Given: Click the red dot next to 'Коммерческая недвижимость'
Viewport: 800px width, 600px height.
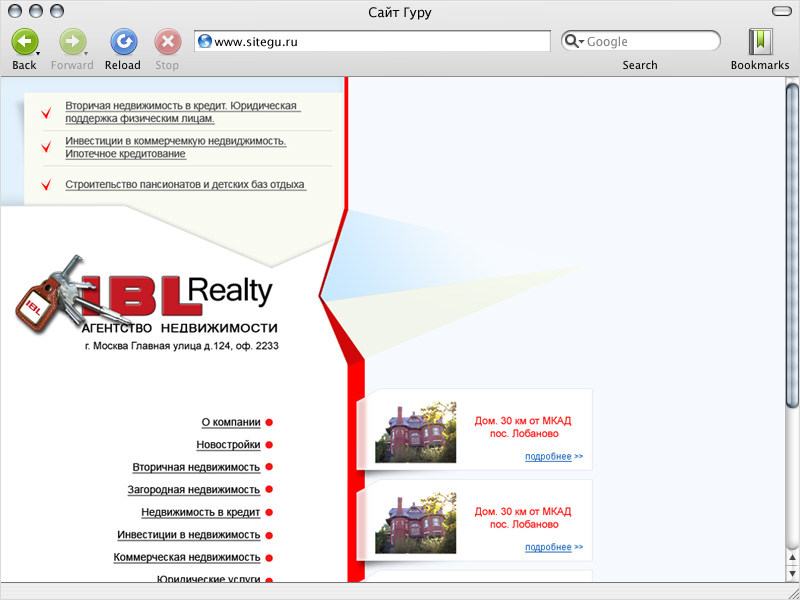Looking at the screenshot, I should [x=269, y=558].
